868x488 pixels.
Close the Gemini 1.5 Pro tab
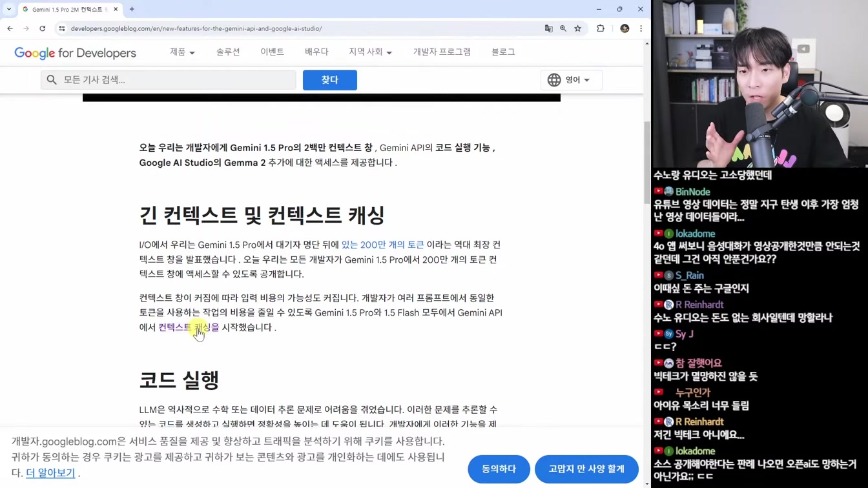(x=116, y=9)
